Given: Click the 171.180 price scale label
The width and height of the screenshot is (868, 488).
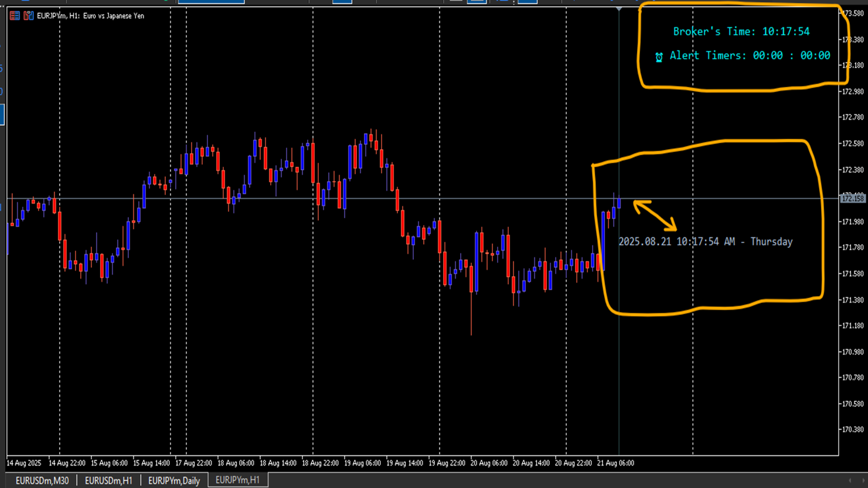Looking at the screenshot, I should coord(853,326).
